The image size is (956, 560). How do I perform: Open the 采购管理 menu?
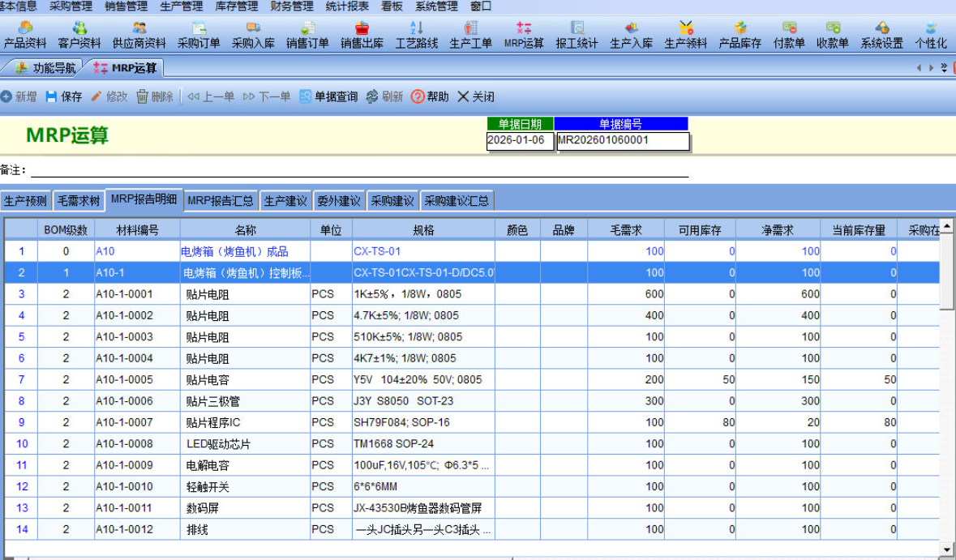click(71, 6)
